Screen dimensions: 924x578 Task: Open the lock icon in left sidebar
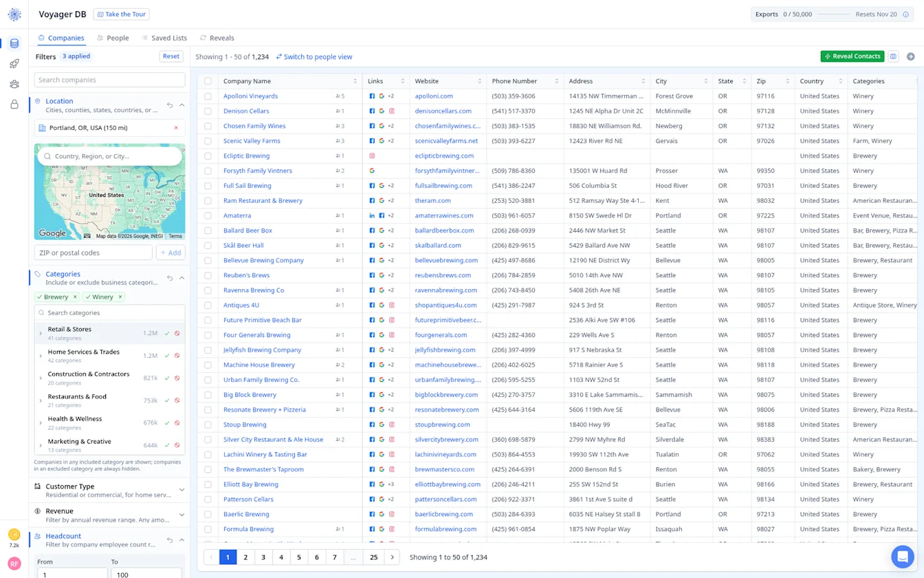point(14,105)
